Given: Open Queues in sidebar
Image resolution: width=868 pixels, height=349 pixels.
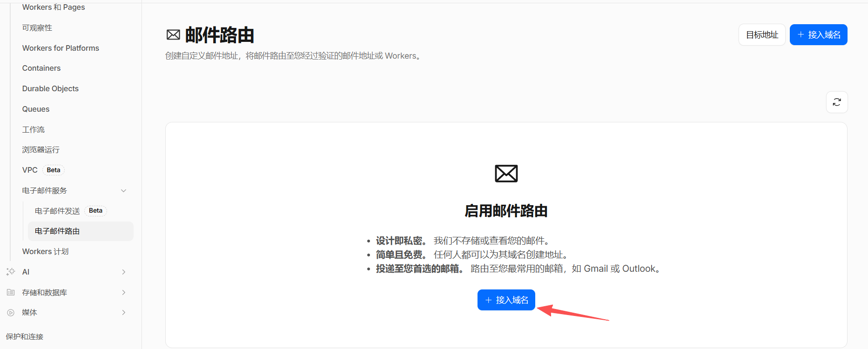Looking at the screenshot, I should click(x=36, y=109).
